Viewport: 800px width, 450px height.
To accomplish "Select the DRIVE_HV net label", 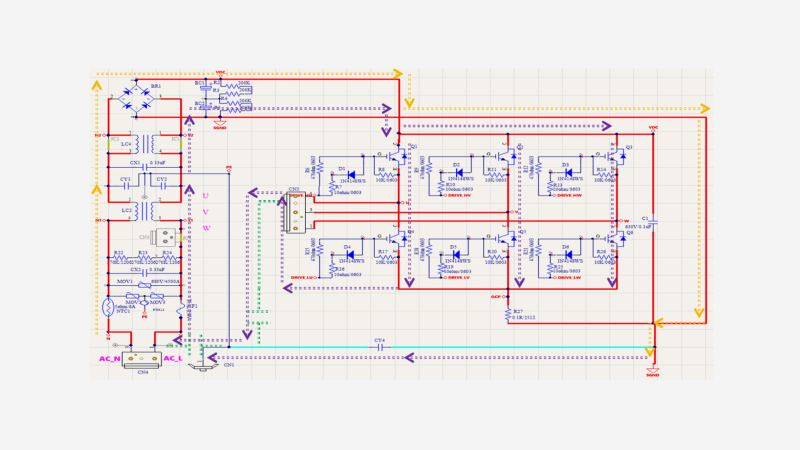I will coord(461,196).
